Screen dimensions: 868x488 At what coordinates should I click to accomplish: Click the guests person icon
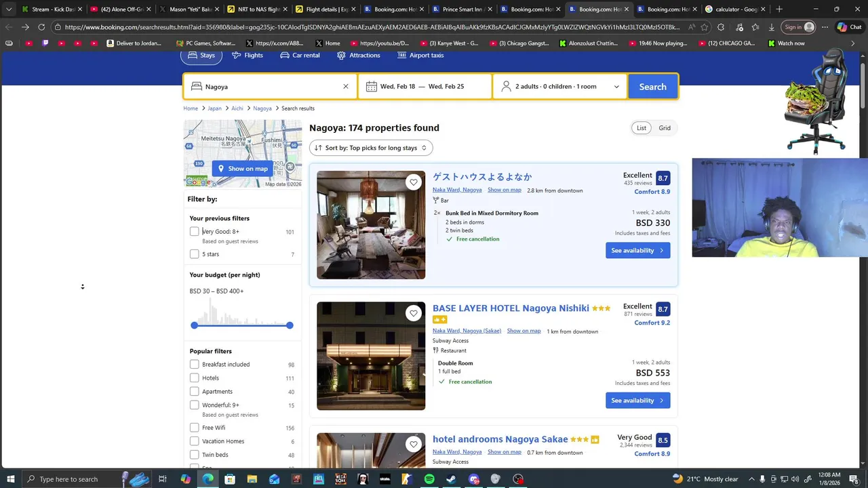[506, 87]
